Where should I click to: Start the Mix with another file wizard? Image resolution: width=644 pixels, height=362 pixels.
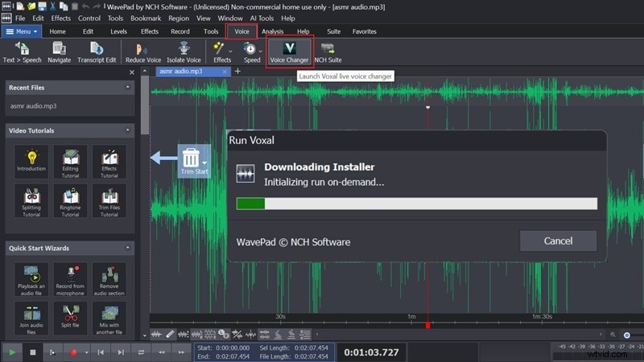click(109, 319)
